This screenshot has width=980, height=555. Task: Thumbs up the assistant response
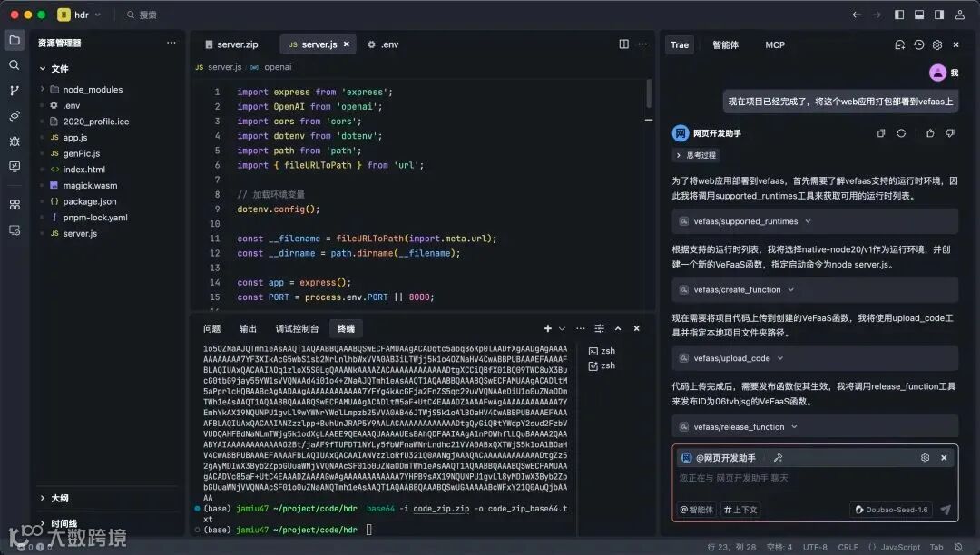[x=930, y=133]
